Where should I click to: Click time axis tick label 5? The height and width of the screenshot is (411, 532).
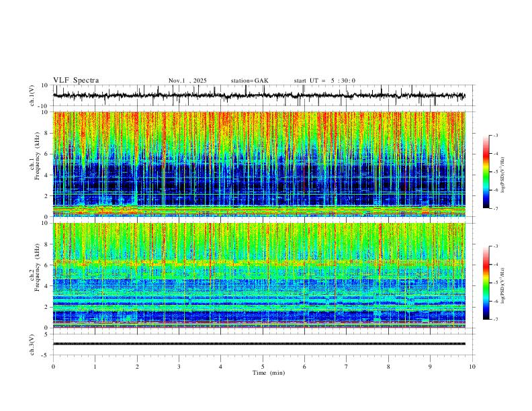click(263, 367)
